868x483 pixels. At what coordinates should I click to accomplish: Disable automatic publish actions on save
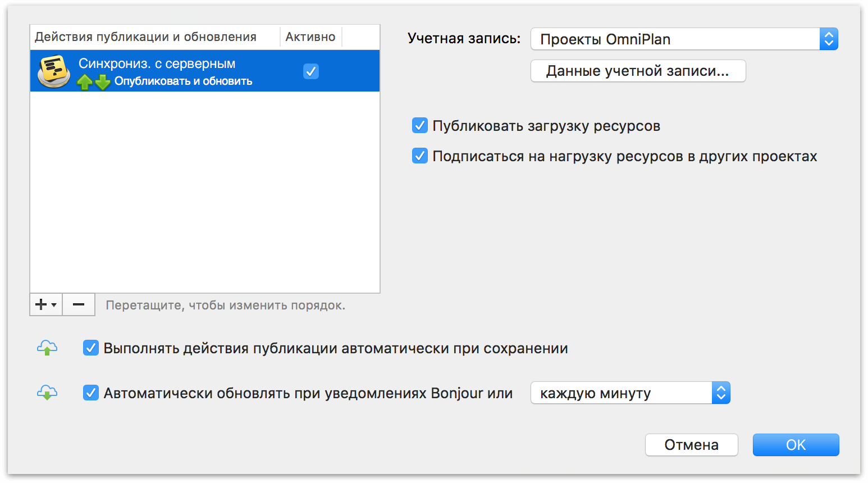tap(91, 348)
